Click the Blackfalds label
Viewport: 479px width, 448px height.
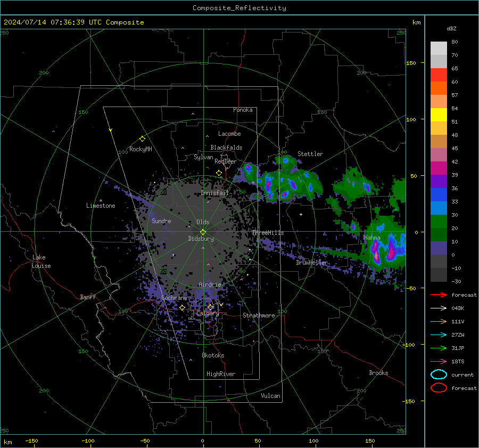(226, 148)
